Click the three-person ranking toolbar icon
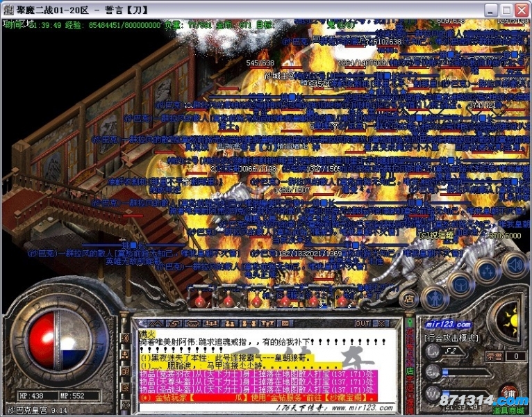 pyautogui.click(x=267, y=323)
